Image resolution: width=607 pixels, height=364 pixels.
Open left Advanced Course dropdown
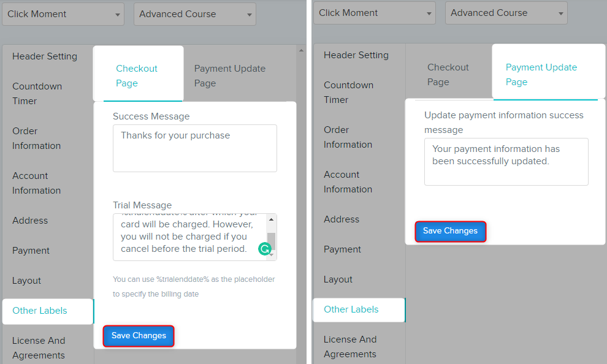pos(195,14)
